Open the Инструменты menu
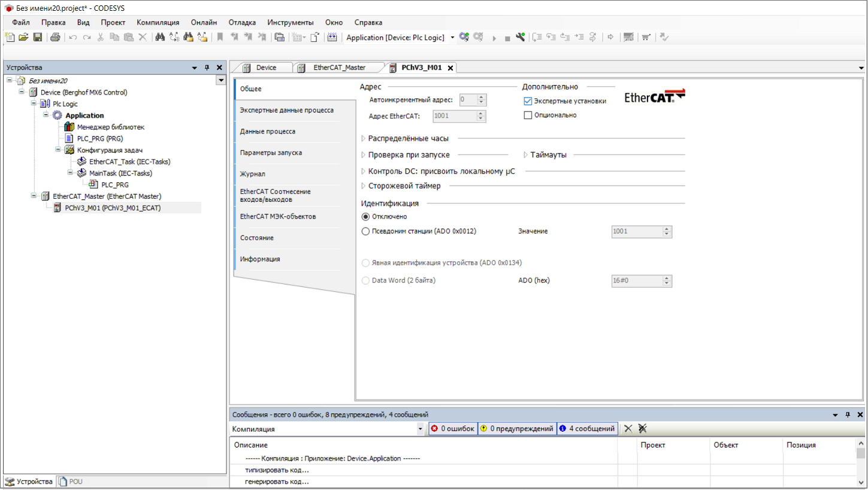 (x=290, y=22)
